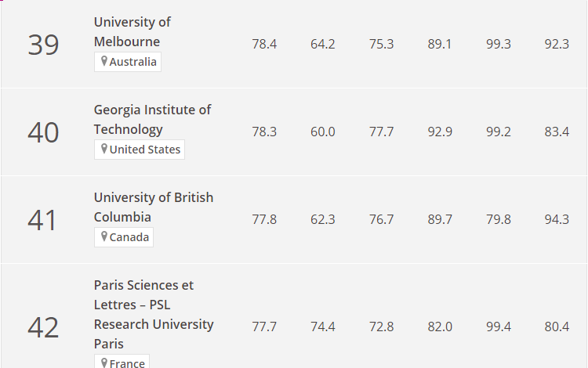588x368 pixels.
Task: Click rank number 39
Action: click(43, 45)
